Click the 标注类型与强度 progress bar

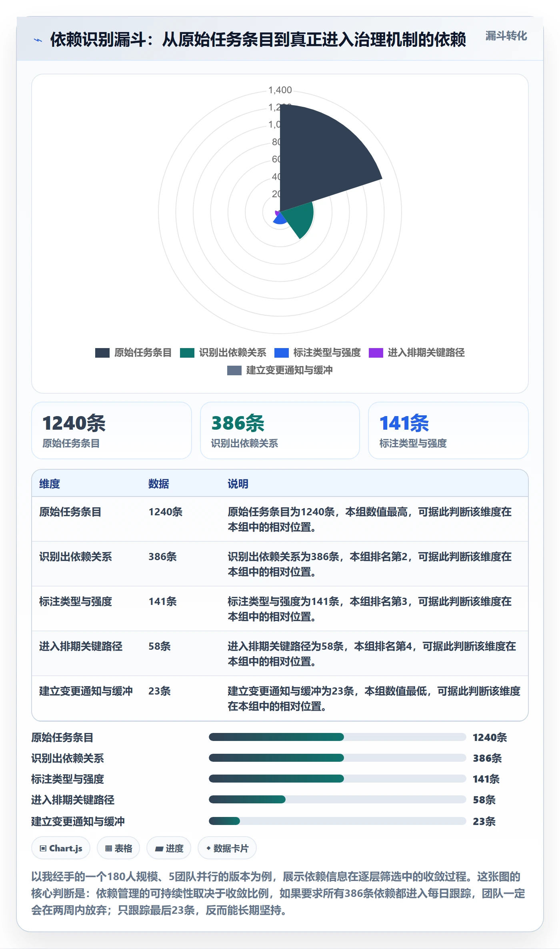coord(338,779)
